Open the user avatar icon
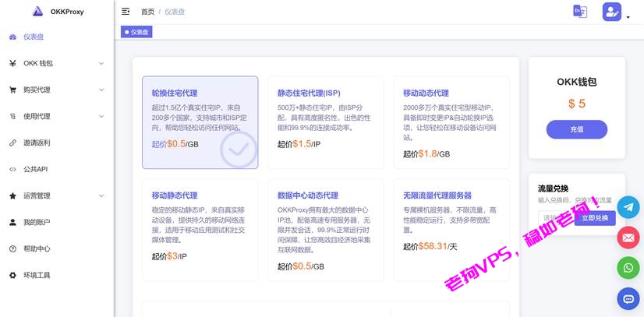Viewport: 644px width, 317px height. [611, 12]
